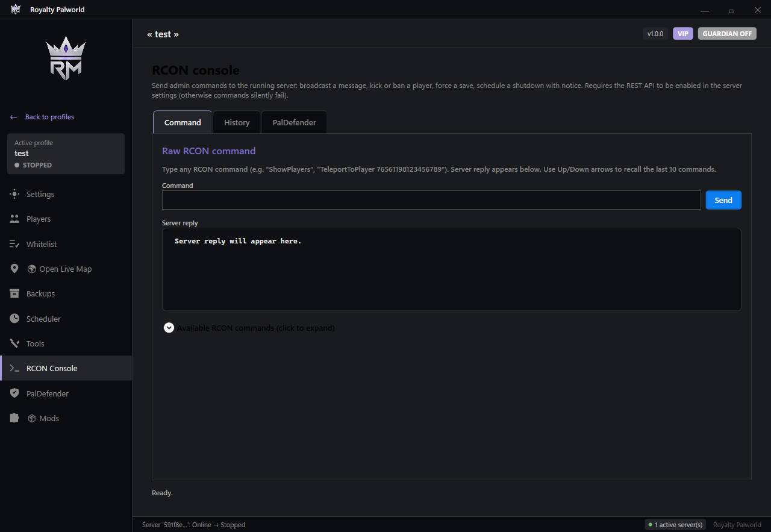The width and height of the screenshot is (771, 532).
Task: Click the cube icon beside Mods
Action: (32, 418)
